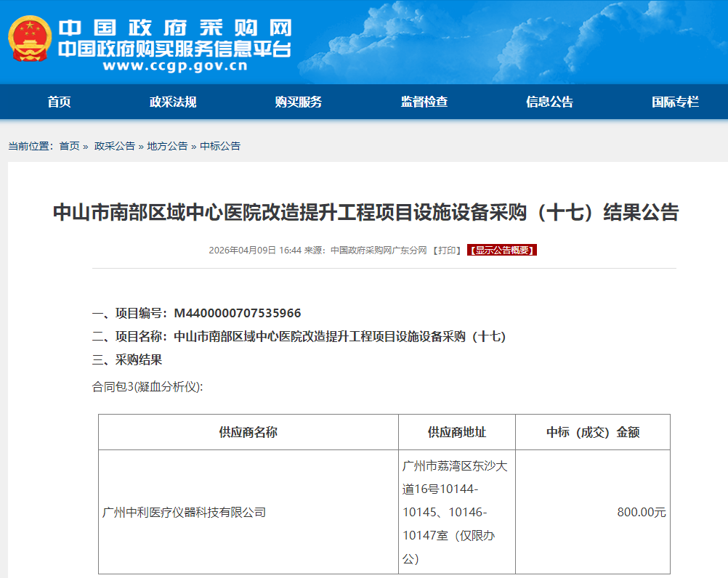This screenshot has height=578, width=728.
Task: Click the 供应商地址 column header
Action: pyautogui.click(x=457, y=432)
